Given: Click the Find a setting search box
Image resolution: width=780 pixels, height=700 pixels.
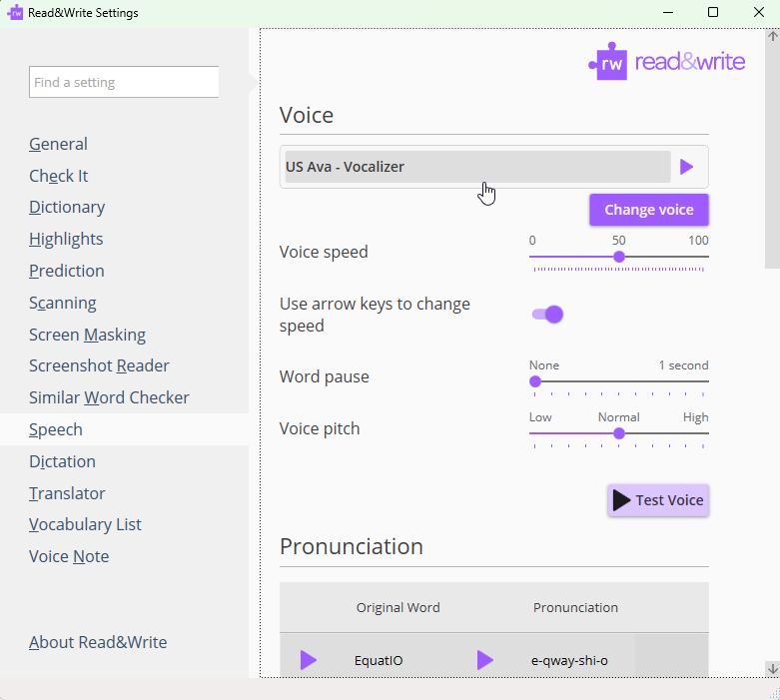Looking at the screenshot, I should 124,82.
